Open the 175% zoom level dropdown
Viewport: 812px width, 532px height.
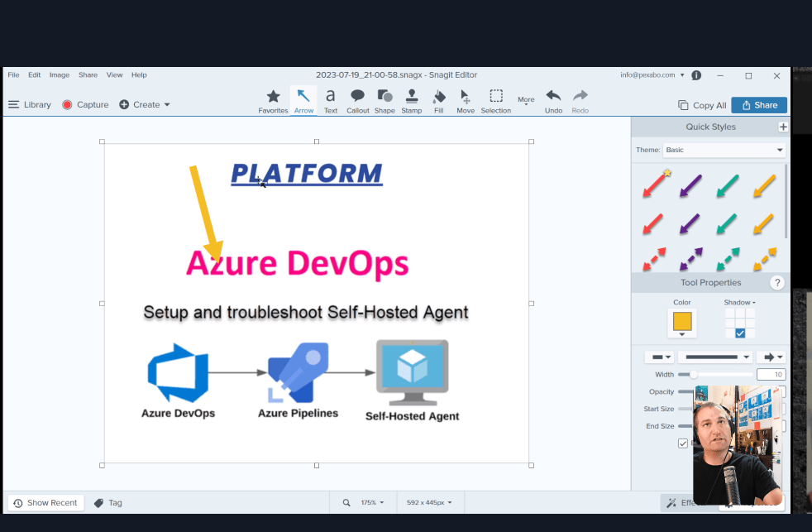[372, 502]
